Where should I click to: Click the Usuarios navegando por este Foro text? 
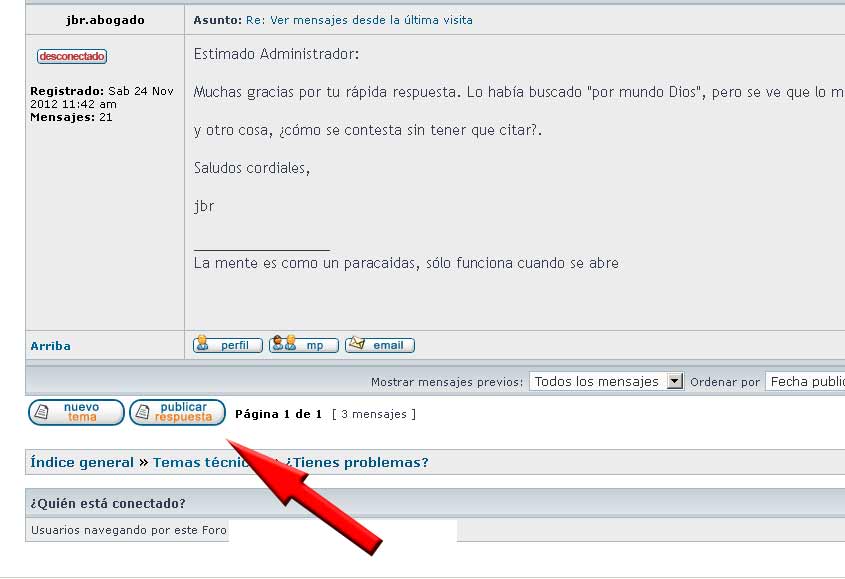(x=129, y=530)
